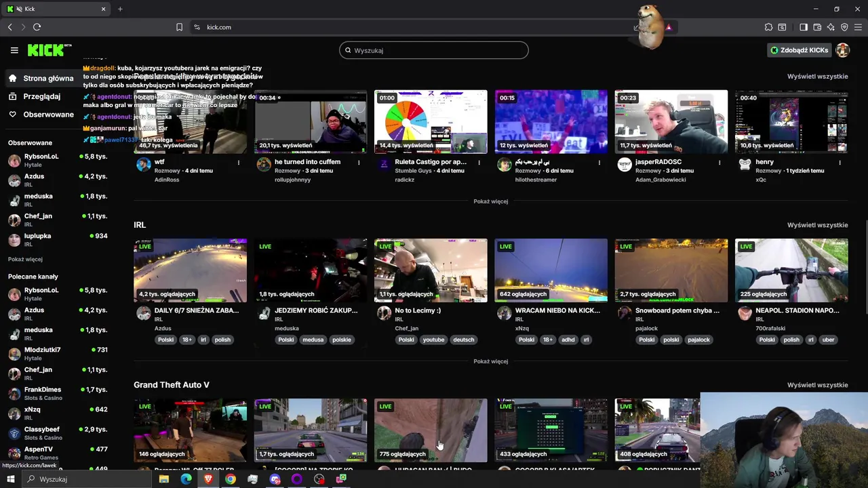This screenshot has width=868, height=488.
Task: Open options menu for 'henry' clip
Action: tap(840, 162)
